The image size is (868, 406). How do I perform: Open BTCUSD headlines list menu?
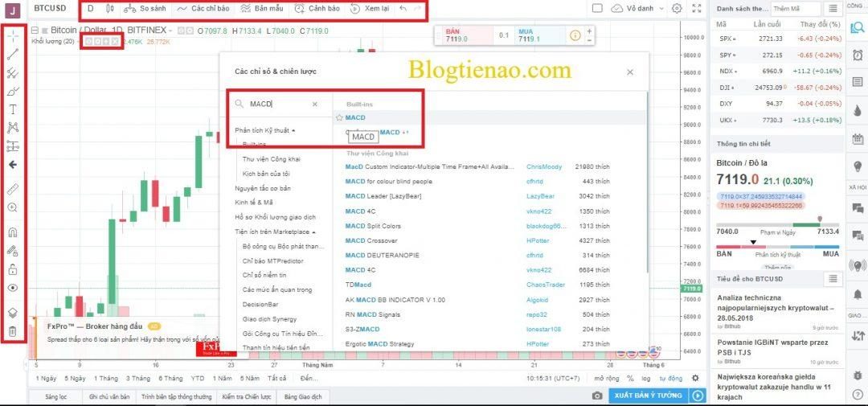[x=833, y=279]
